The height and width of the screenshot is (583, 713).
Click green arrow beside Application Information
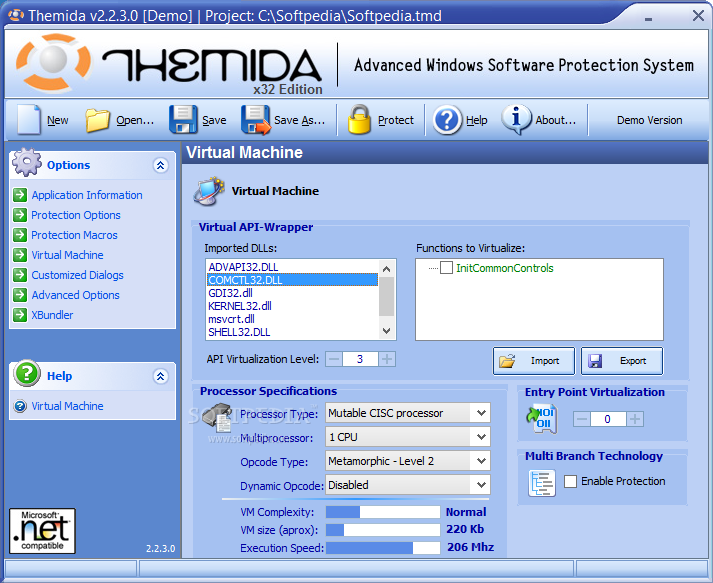tap(20, 195)
